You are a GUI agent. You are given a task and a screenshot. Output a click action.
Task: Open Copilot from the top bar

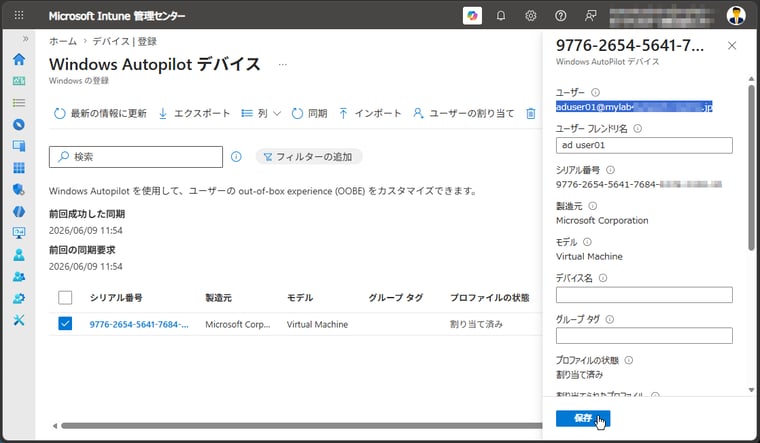point(472,16)
